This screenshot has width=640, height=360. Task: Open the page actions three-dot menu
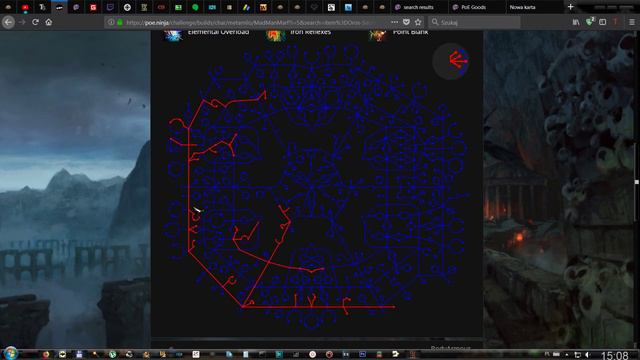[x=394, y=22]
